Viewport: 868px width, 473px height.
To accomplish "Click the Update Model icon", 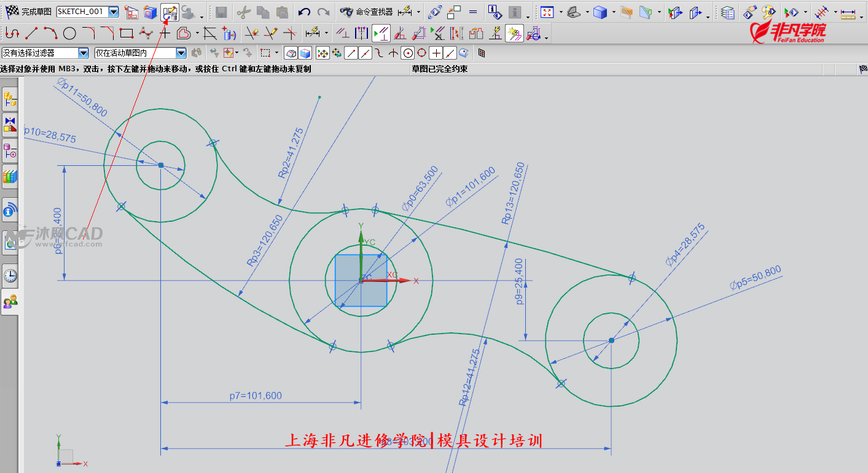I will click(189, 12).
